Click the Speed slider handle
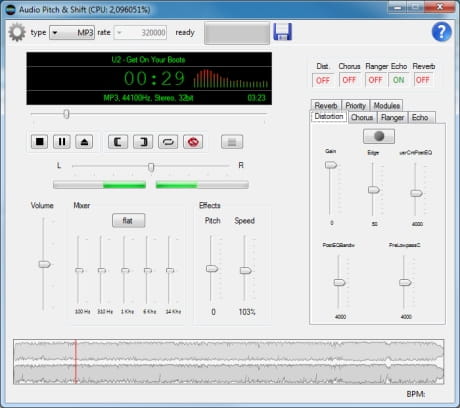 tap(246, 270)
